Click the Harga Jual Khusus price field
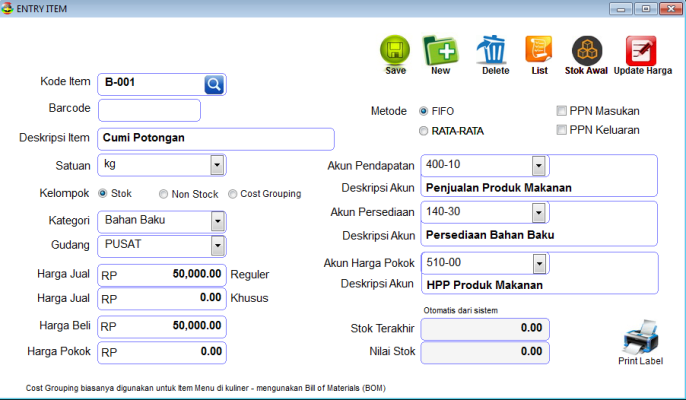686x400 pixels. click(x=161, y=298)
